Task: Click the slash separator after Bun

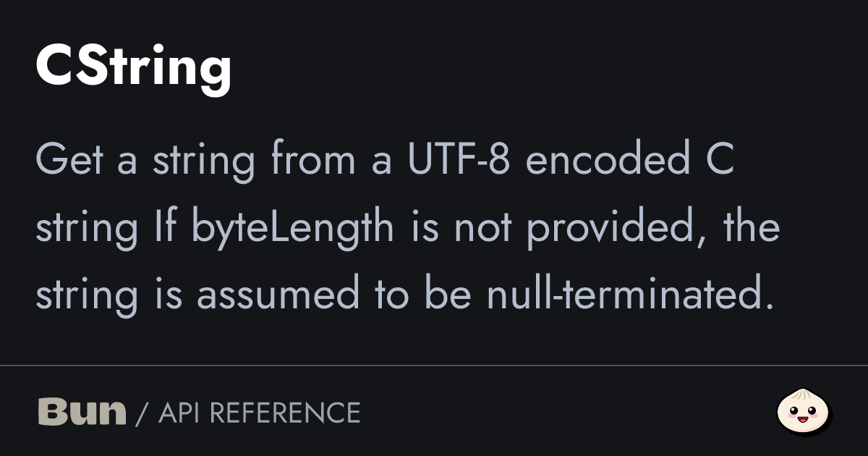Action: (x=142, y=413)
